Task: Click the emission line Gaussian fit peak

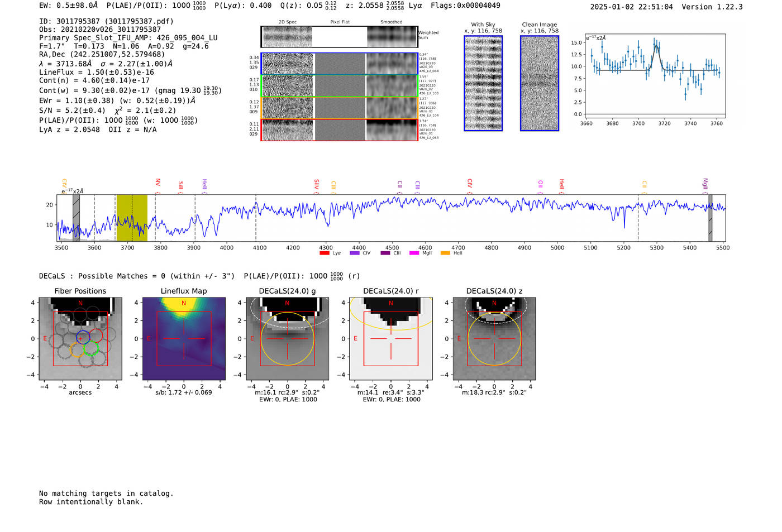Action: pyautogui.click(x=656, y=46)
